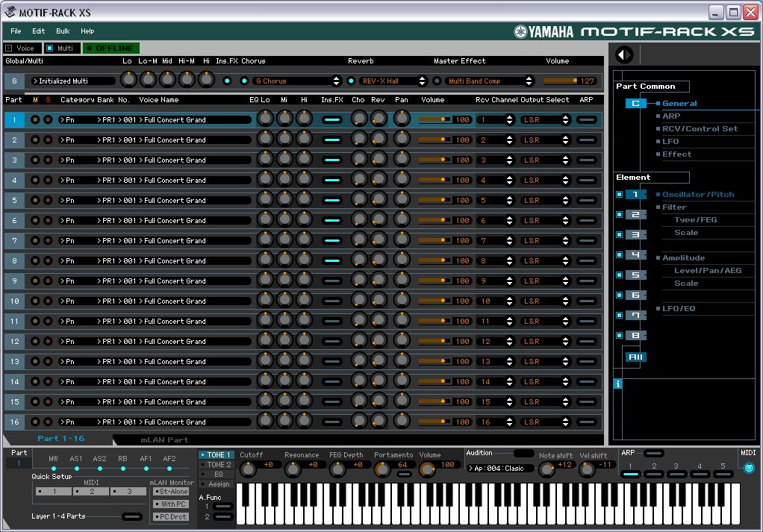763x532 pixels.
Task: Select the With PC monitor button
Action: click(171, 504)
